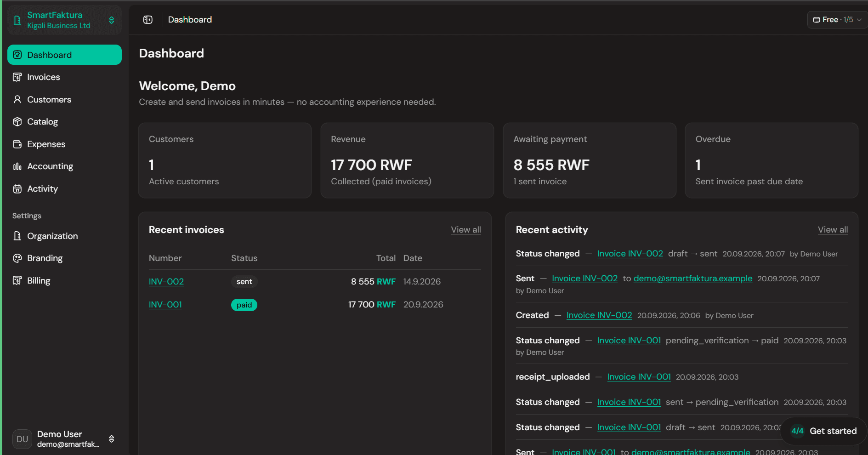Click demo@smartfaktura.example link in INV-002 Sent entry

pos(693,279)
